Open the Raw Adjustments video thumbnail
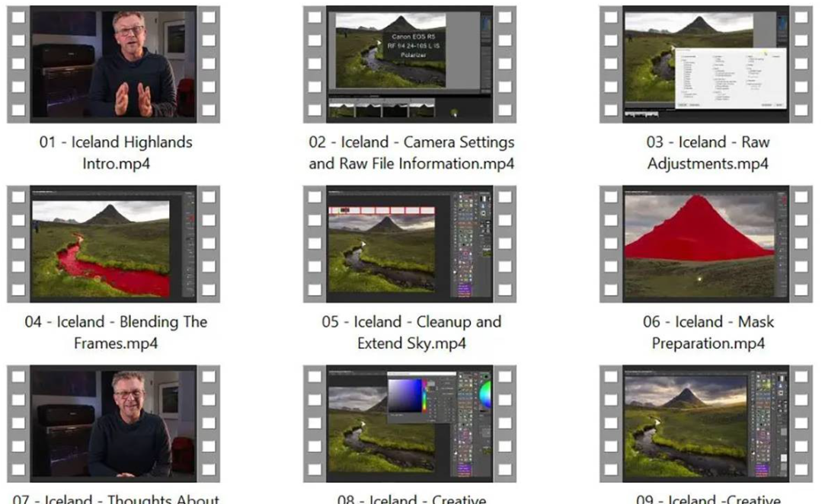This screenshot has height=504, width=828. [x=706, y=65]
